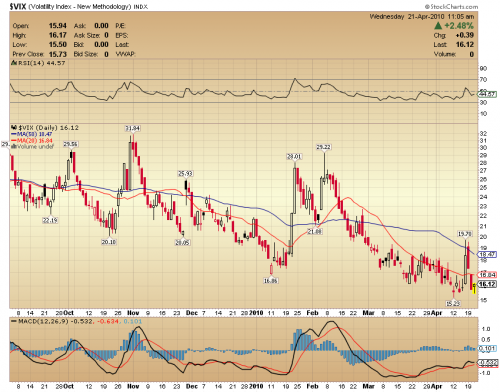Click the Feb label under MACD panel
Image resolution: width=500 pixels, height=392 pixels.
pos(312,386)
